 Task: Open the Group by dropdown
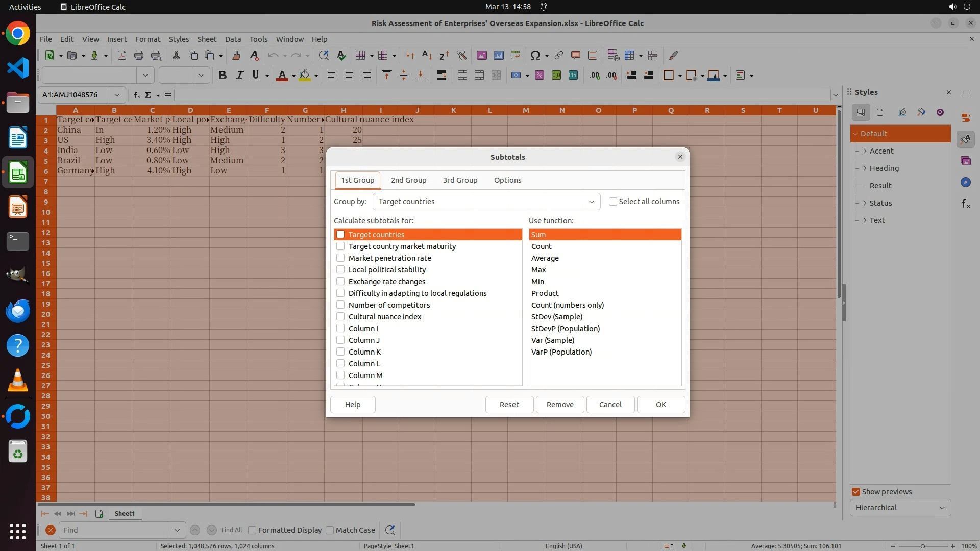[x=486, y=202]
